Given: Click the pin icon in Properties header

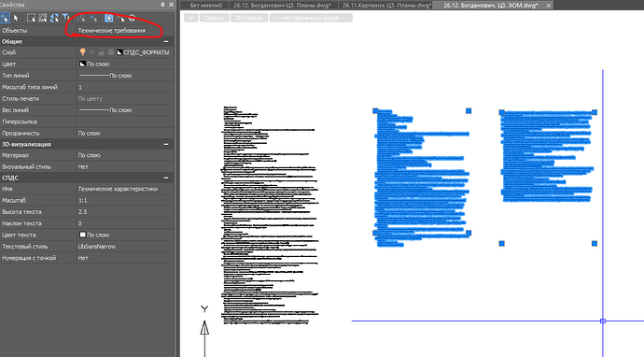Looking at the screenshot, I should 162,5.
